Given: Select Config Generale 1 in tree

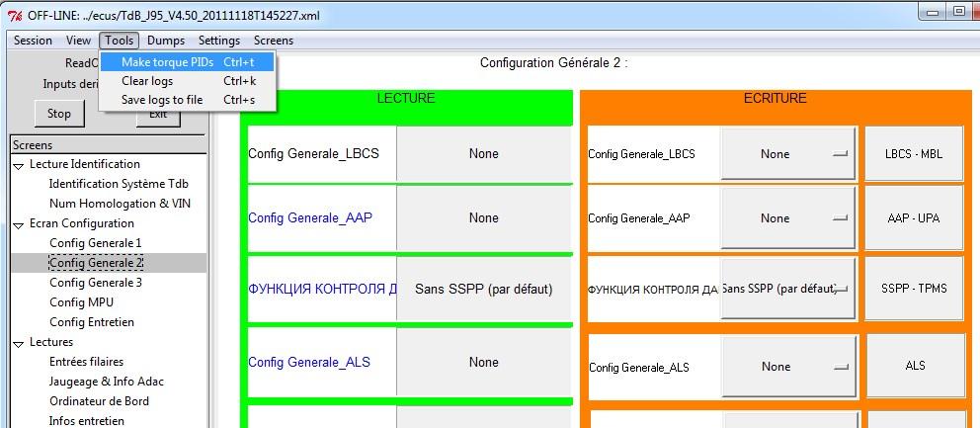Looking at the screenshot, I should tap(96, 243).
